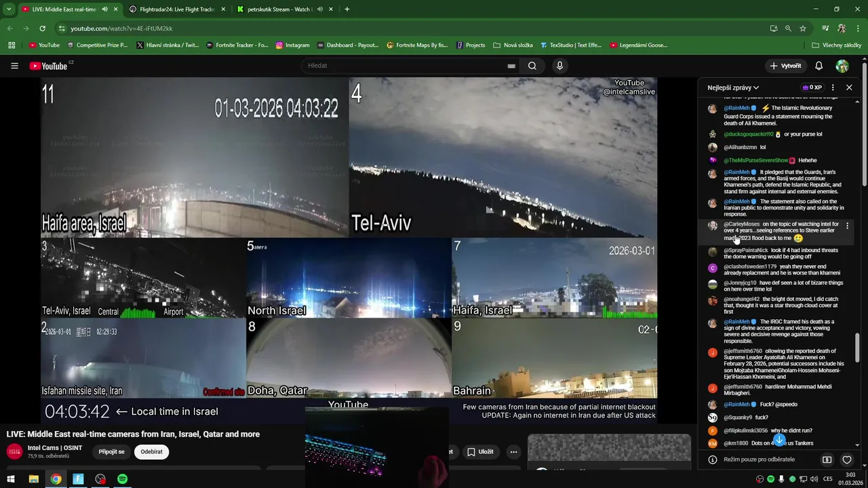Open more video actions three-dot button
This screenshot has width=868, height=488.
[513, 451]
